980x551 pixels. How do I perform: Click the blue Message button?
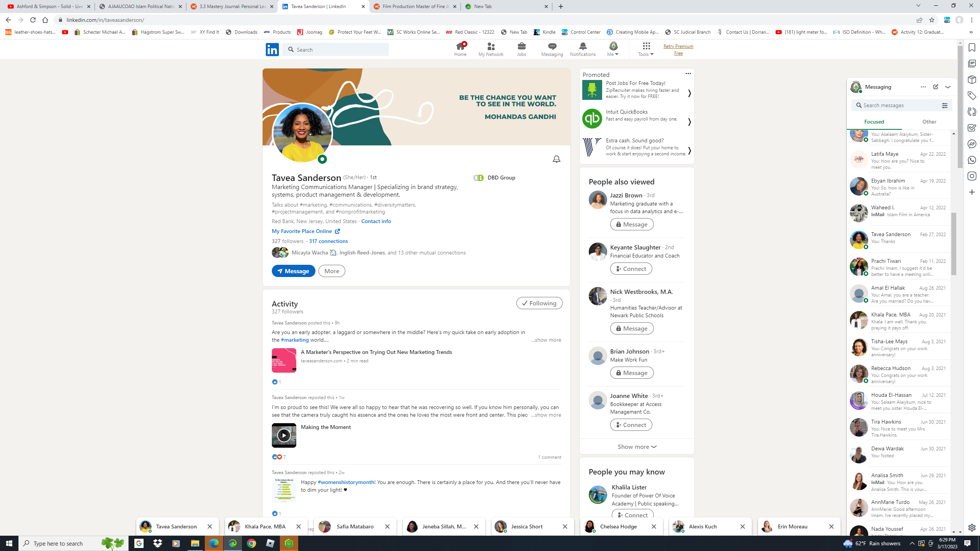[293, 271]
